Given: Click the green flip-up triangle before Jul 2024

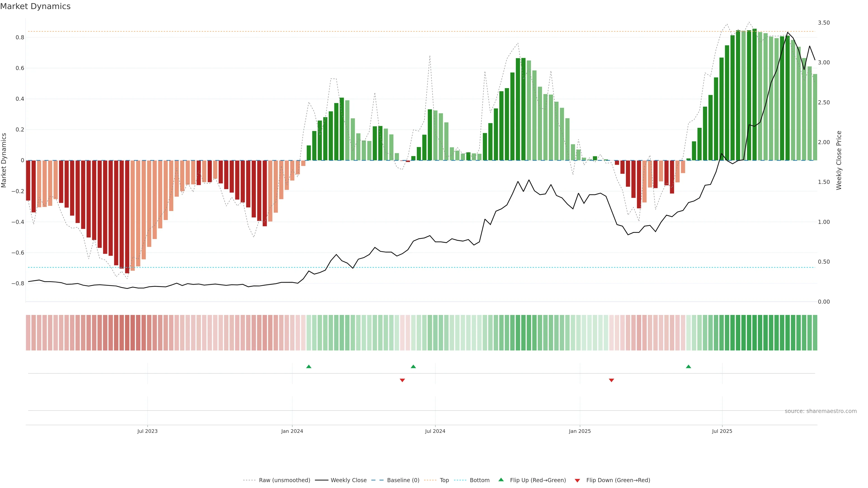Looking at the screenshot, I should 413,366.
